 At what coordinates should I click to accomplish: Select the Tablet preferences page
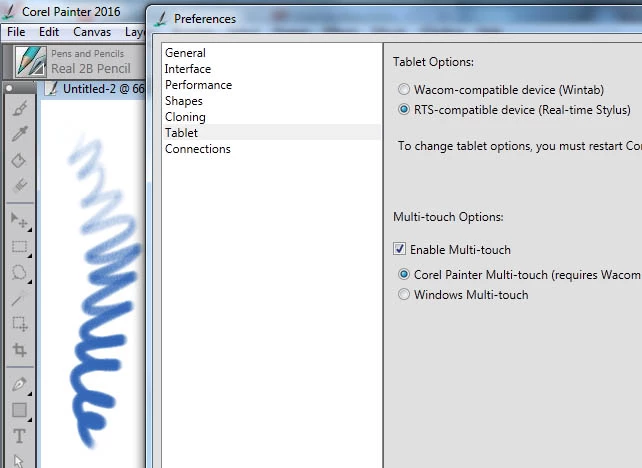tap(272, 133)
